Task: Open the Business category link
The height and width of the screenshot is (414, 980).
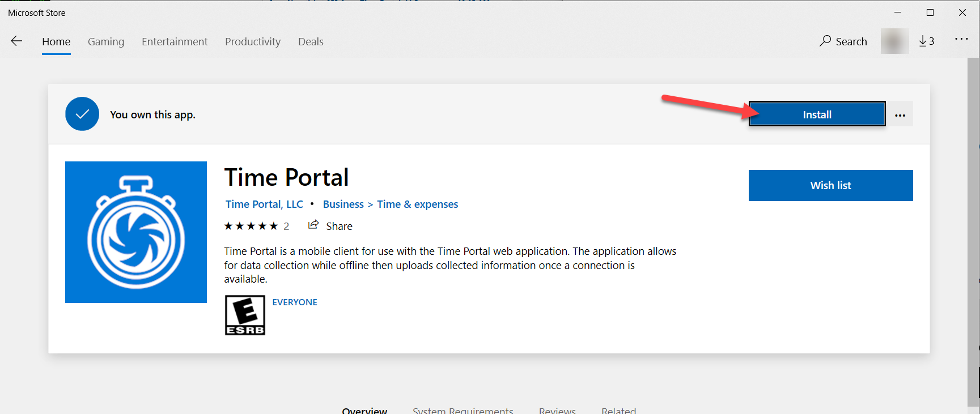Action: 343,204
